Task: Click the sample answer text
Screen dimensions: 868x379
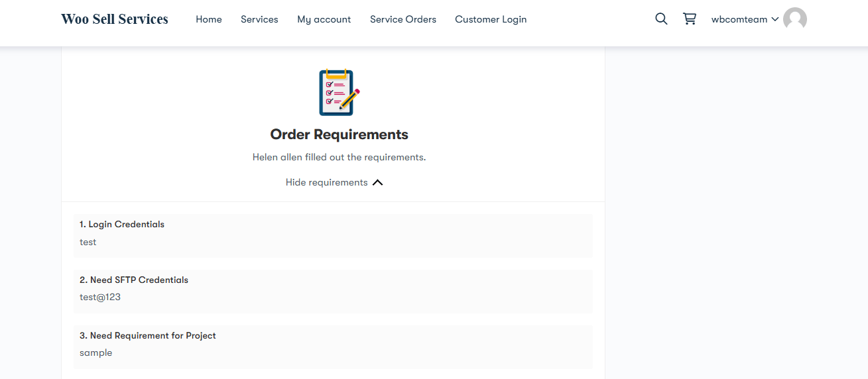Action: [x=96, y=352]
